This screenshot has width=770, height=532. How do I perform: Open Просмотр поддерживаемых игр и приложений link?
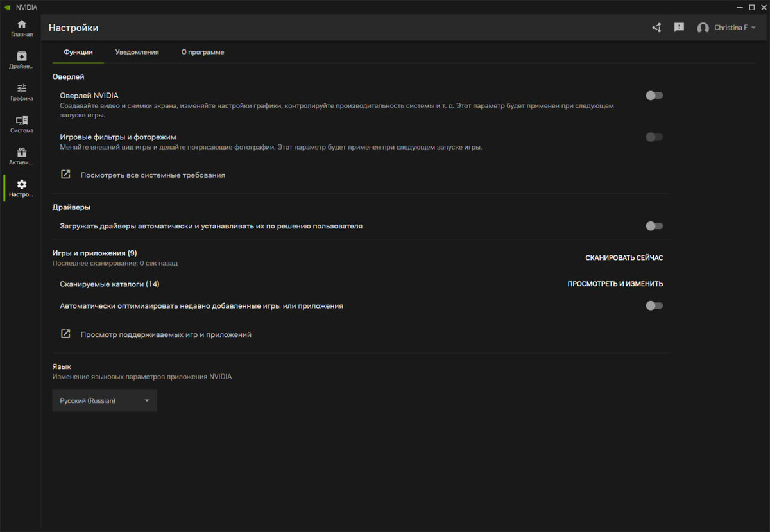pyautogui.click(x=166, y=334)
